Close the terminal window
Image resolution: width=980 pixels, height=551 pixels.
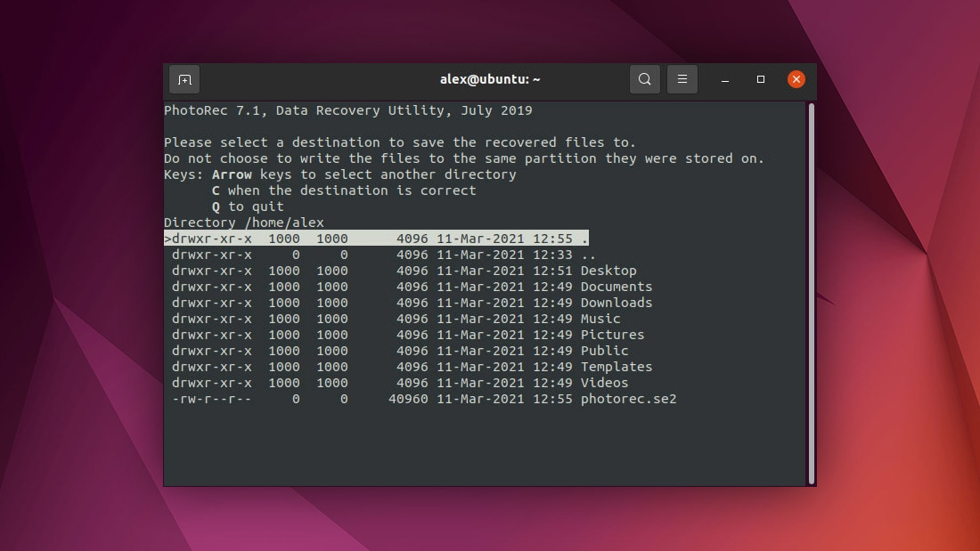coord(796,79)
